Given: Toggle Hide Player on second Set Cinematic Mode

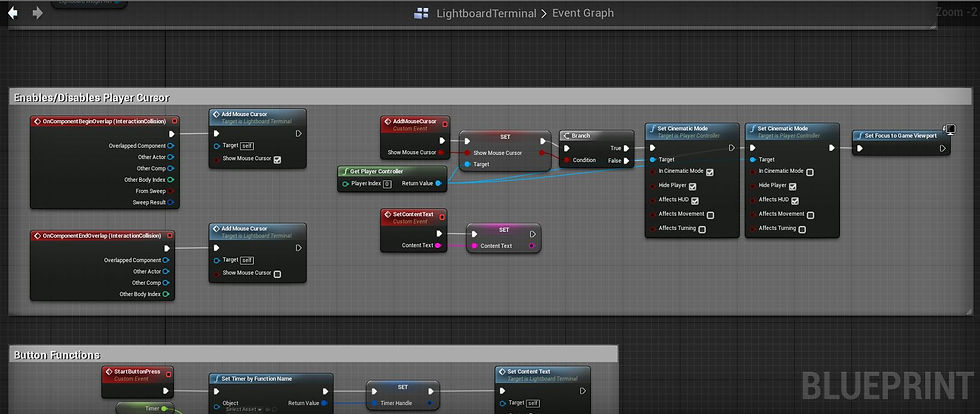Looking at the screenshot, I should tap(792, 186).
